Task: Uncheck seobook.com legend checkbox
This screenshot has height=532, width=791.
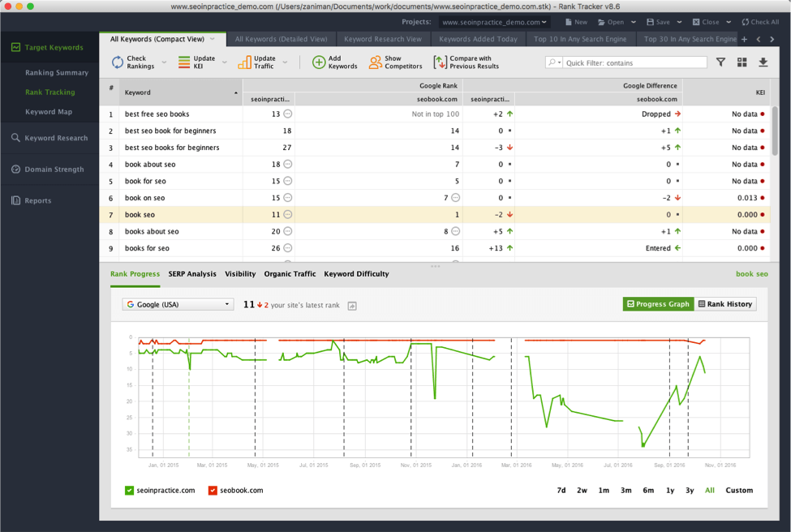Action: point(213,491)
